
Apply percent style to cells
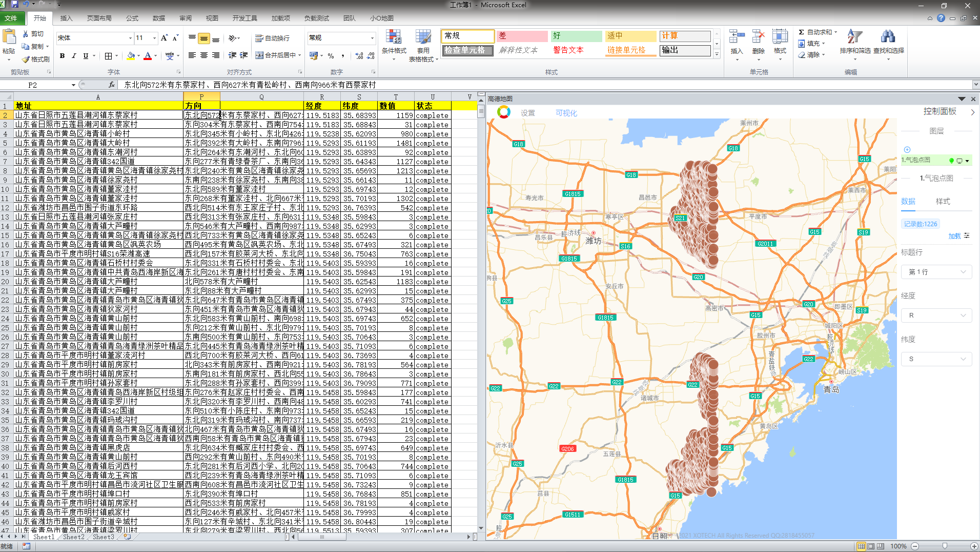tap(331, 56)
